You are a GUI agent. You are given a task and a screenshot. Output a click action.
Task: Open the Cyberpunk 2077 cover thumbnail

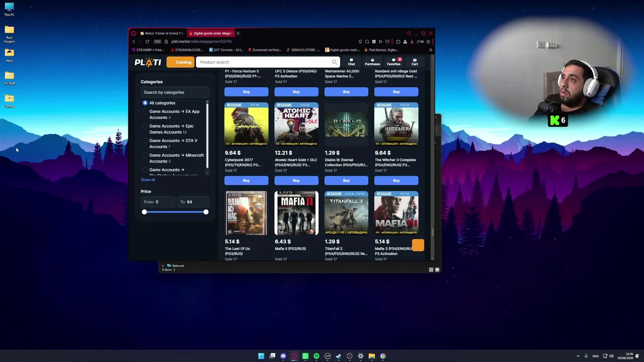(246, 124)
